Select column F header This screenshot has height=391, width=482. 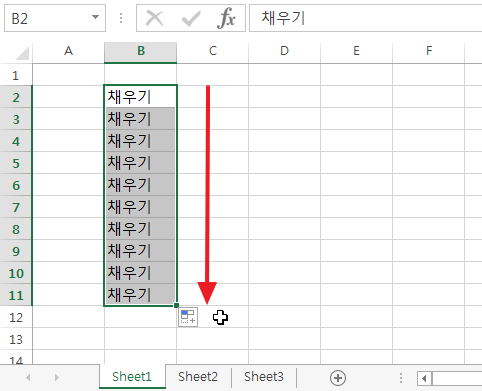[429, 51]
